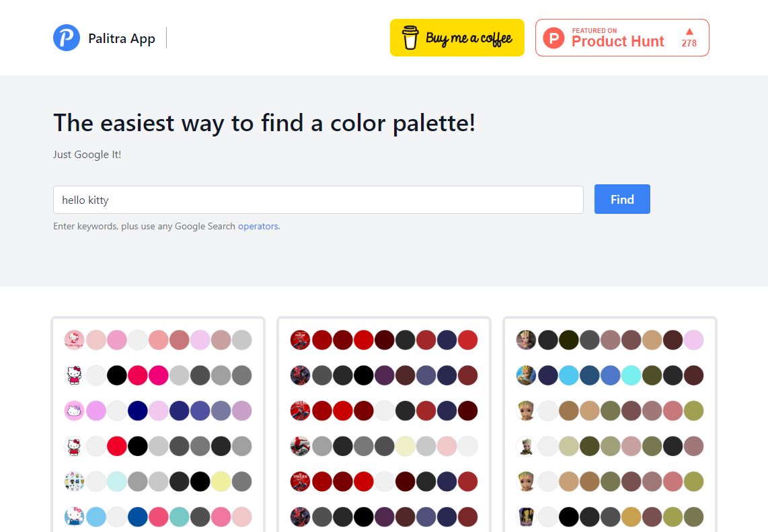This screenshot has height=532, width=768.
Task: Upvote via the red Product Hunt triangle
Action: (689, 32)
